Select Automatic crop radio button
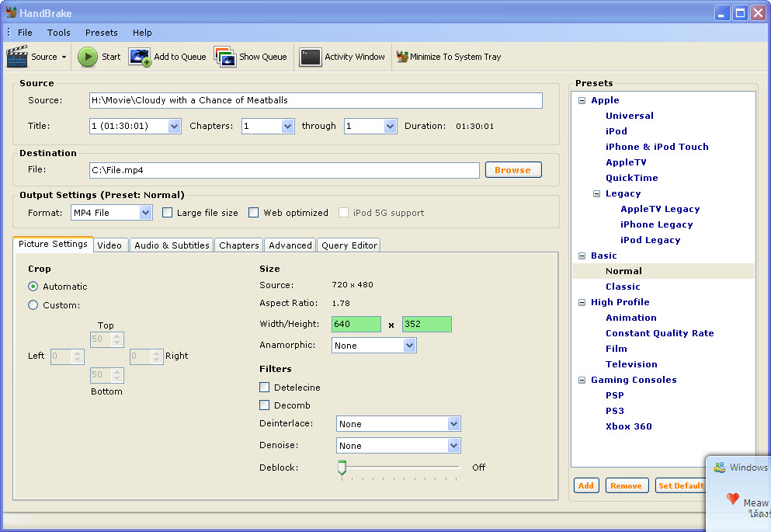The height and width of the screenshot is (532, 771). [x=33, y=286]
